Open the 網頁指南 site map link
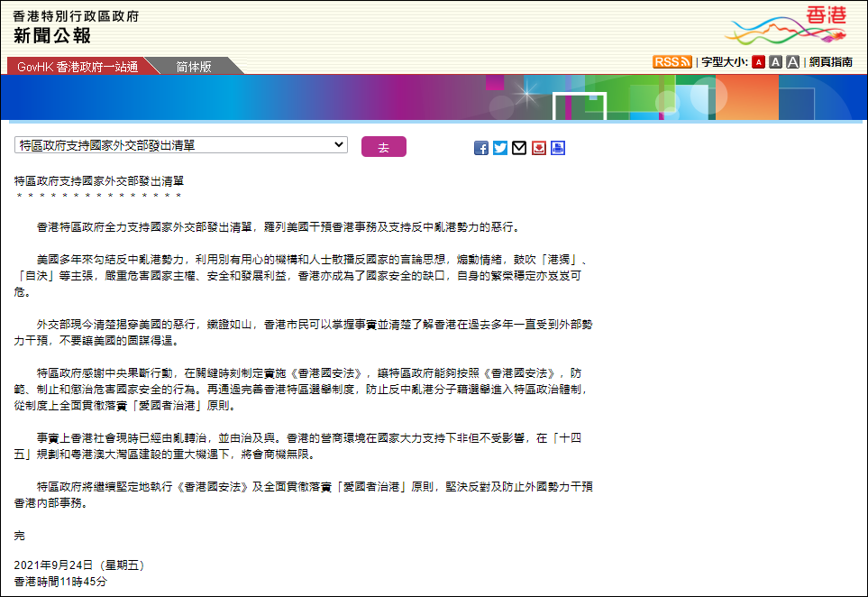The height and width of the screenshot is (597, 868). [830, 62]
